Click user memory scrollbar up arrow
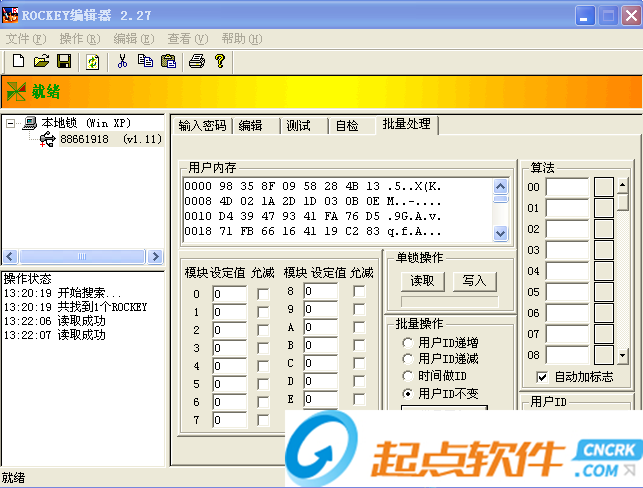The image size is (643, 488). click(500, 187)
